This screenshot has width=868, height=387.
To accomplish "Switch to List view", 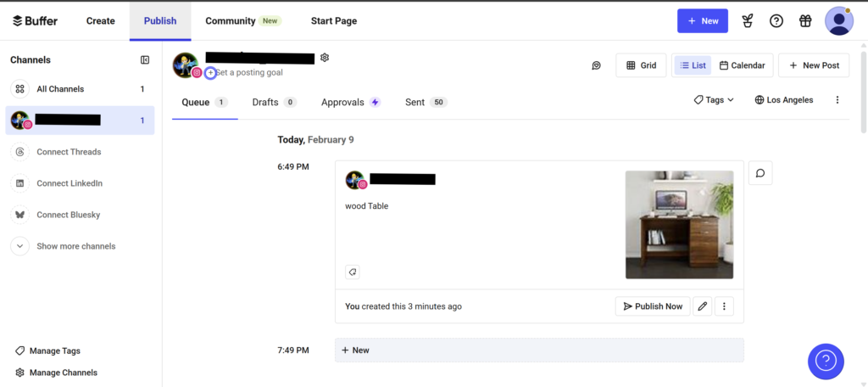I will pyautogui.click(x=693, y=65).
